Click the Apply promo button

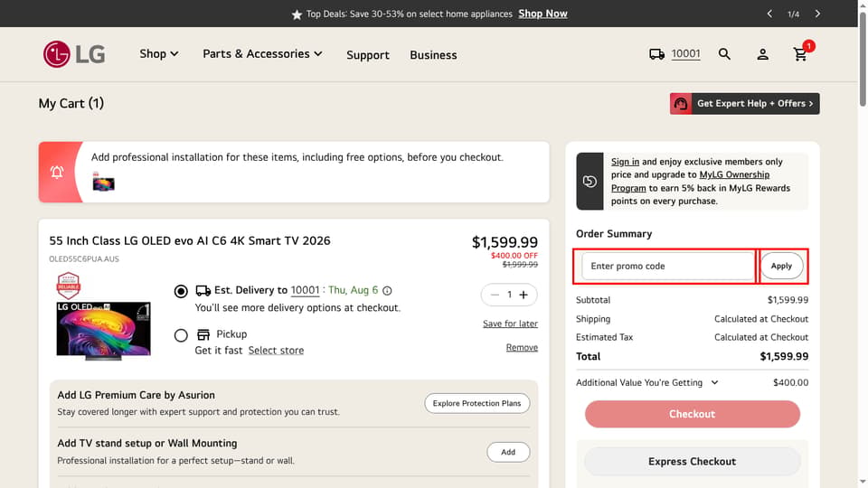(x=781, y=266)
